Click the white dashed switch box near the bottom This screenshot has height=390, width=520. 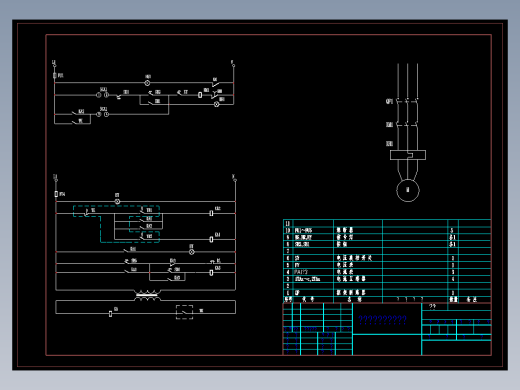(x=184, y=312)
